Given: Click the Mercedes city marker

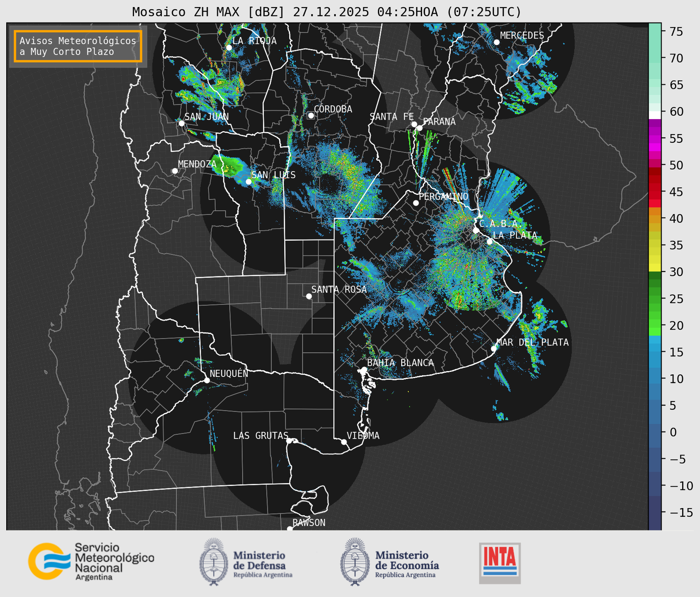Looking at the screenshot, I should (x=497, y=42).
